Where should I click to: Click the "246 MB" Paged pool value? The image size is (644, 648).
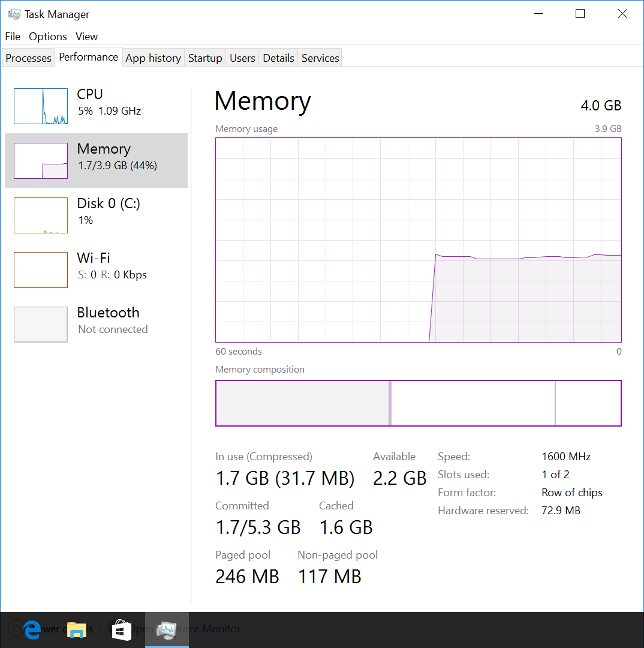point(248,577)
